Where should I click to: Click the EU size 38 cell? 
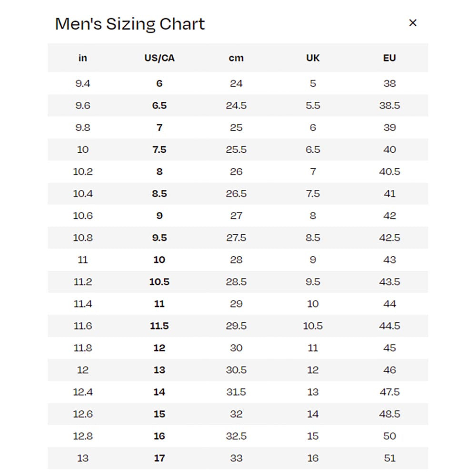click(389, 83)
